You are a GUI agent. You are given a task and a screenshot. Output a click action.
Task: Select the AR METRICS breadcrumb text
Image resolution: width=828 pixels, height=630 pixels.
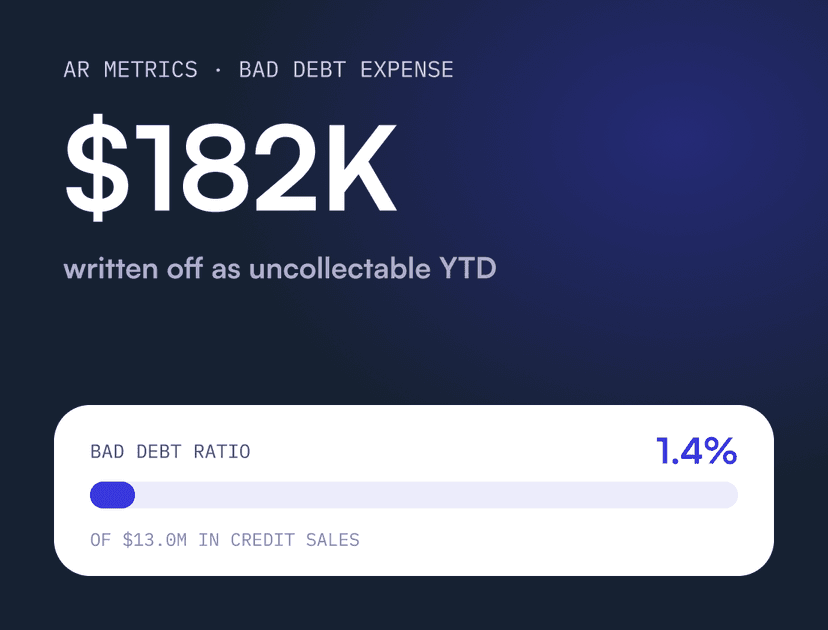coord(130,70)
